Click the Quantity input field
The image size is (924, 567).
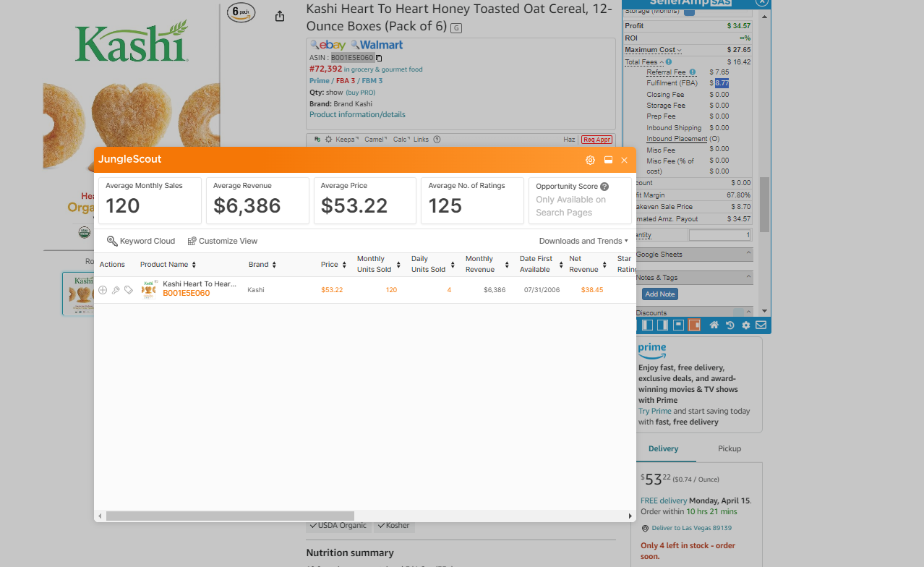(720, 235)
